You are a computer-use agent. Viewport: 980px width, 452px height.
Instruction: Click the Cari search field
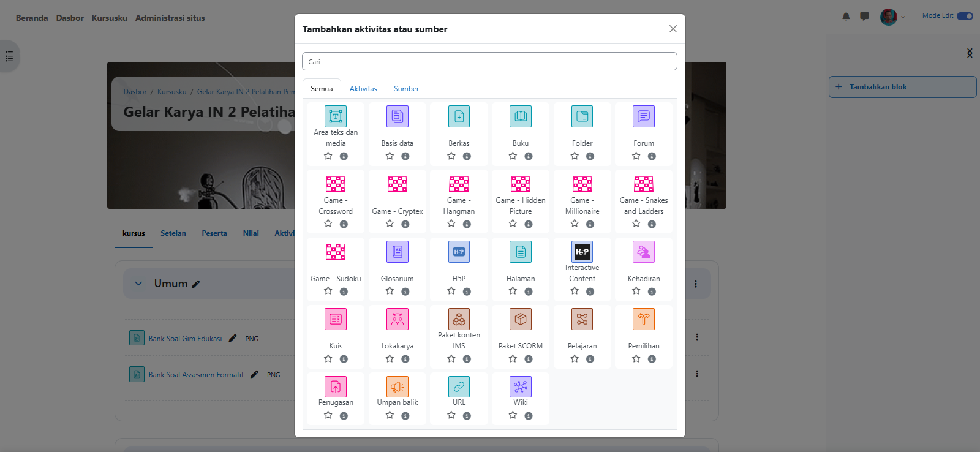pos(489,61)
